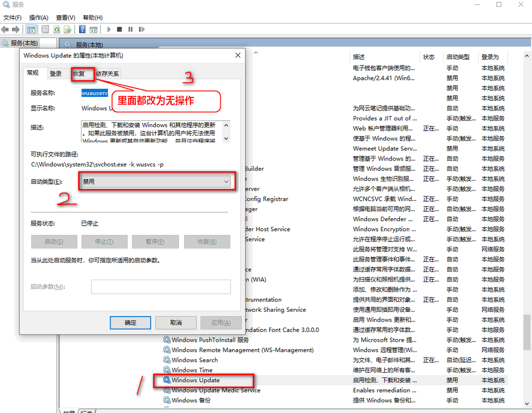Click the gear icon beside Windows Time

(167, 369)
